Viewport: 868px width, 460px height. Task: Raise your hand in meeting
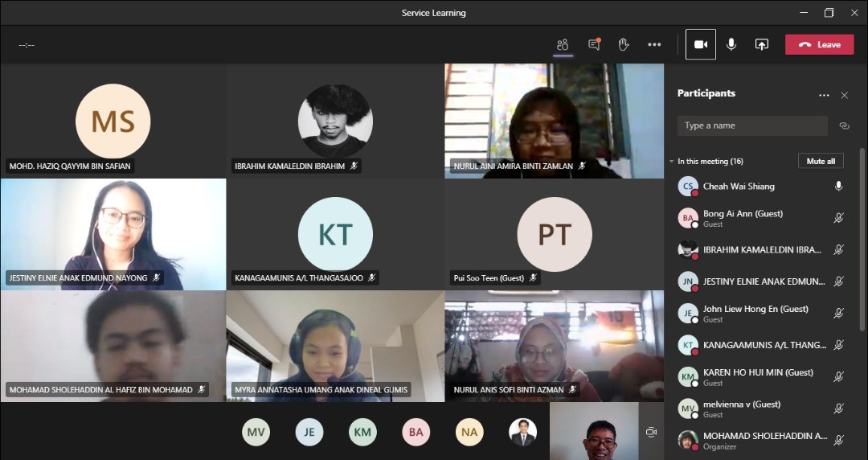(x=624, y=44)
